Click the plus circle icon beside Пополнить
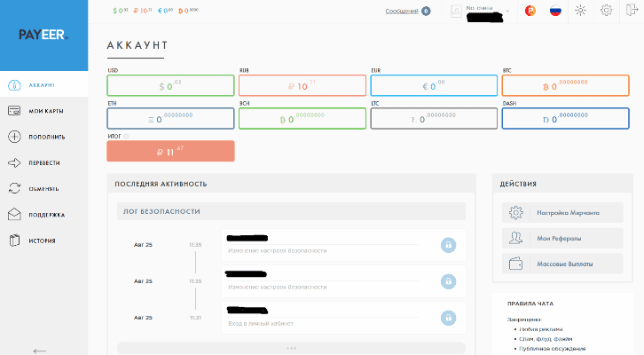Viewport: 644px width, 355px height. pyautogui.click(x=14, y=137)
